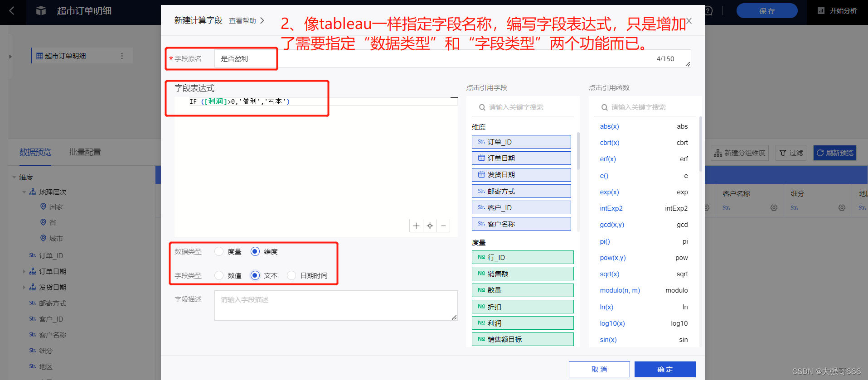Click the 省 location icon in tree
The width and height of the screenshot is (868, 380).
43,222
